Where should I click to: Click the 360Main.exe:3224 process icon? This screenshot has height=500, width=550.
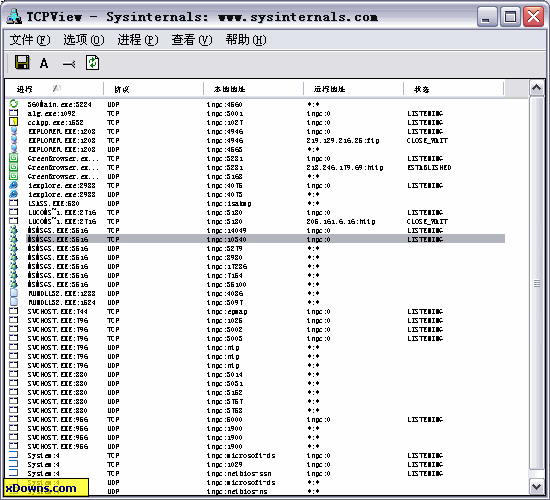[13, 104]
